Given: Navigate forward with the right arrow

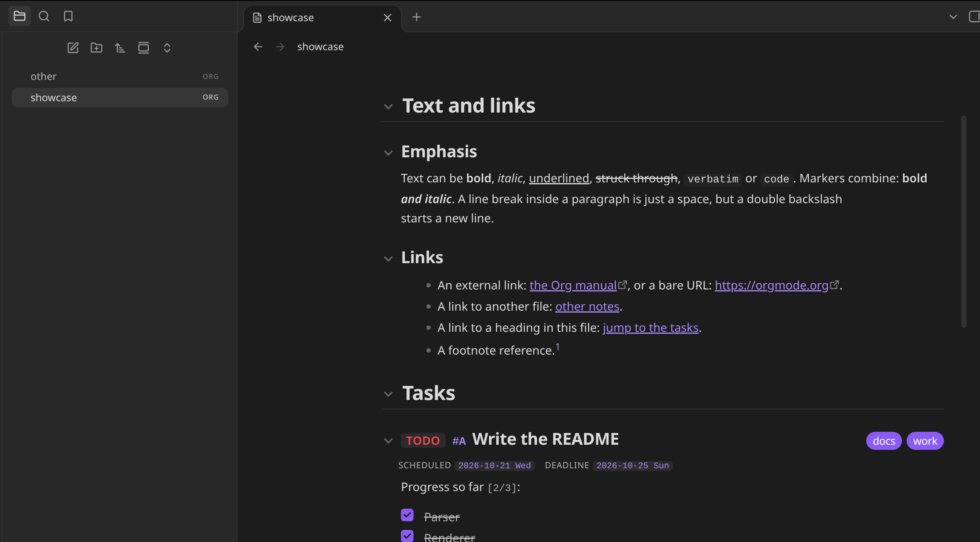Looking at the screenshot, I should [x=280, y=47].
